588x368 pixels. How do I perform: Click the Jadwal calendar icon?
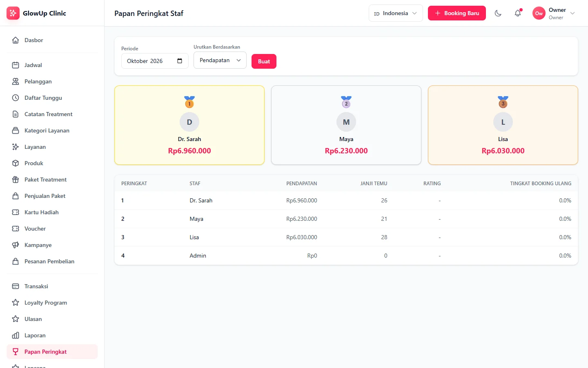16,65
